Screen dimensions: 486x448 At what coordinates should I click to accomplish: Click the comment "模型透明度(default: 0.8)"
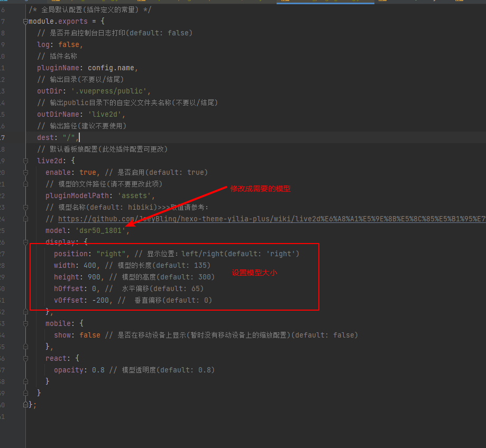point(168,370)
